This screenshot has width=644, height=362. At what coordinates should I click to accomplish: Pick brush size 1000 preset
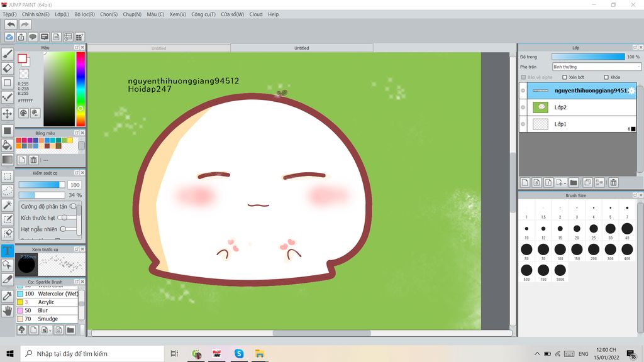560,270
